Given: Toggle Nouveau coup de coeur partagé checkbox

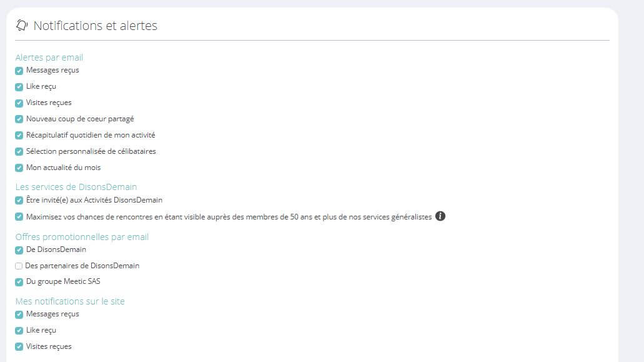Looking at the screenshot, I should [x=19, y=119].
